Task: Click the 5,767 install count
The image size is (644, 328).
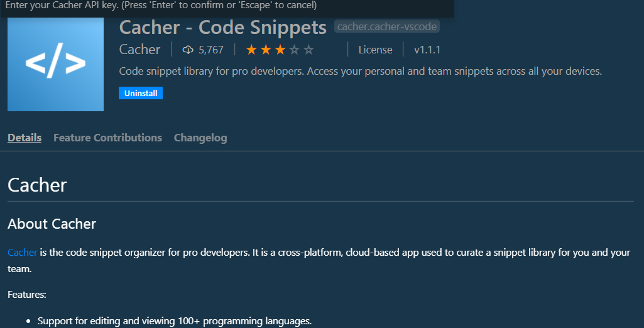Action: coord(210,50)
